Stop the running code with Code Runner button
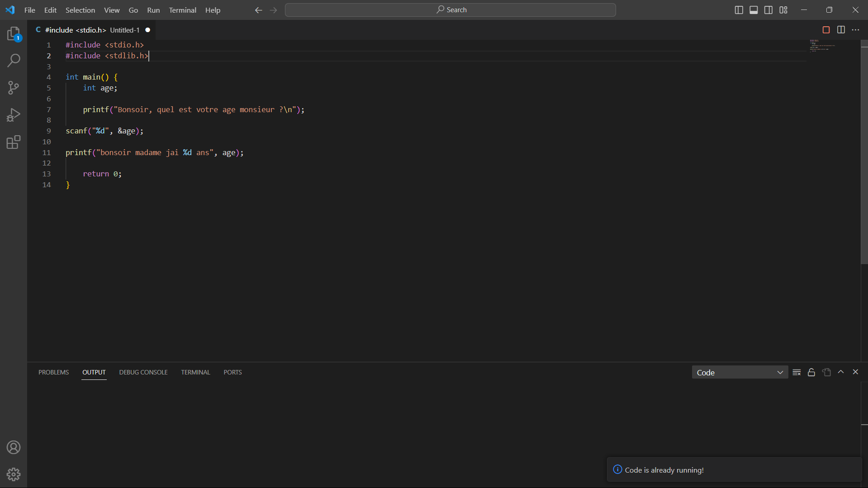 (x=826, y=30)
